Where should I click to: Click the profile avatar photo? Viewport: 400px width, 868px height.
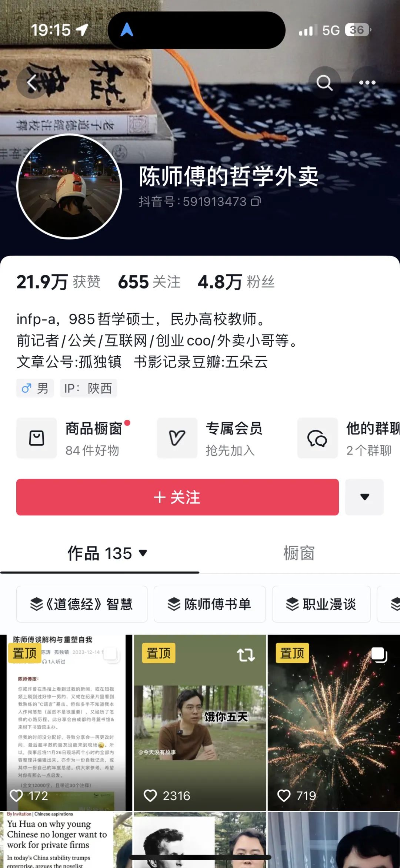[69, 187]
